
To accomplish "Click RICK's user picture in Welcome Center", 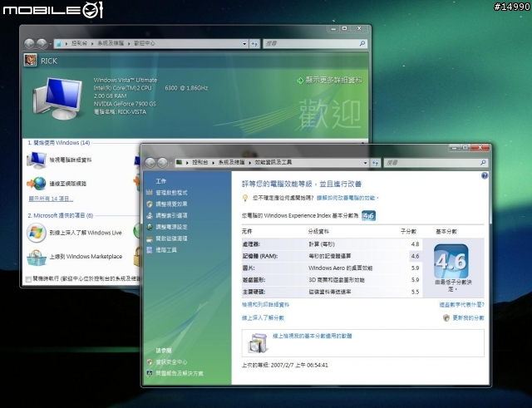I will pyautogui.click(x=31, y=61).
